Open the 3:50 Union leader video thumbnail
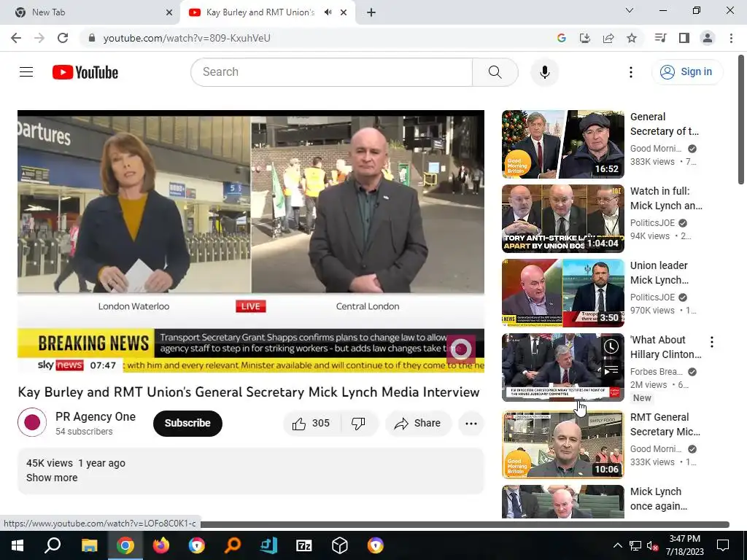This screenshot has width=747, height=560. 562,293
